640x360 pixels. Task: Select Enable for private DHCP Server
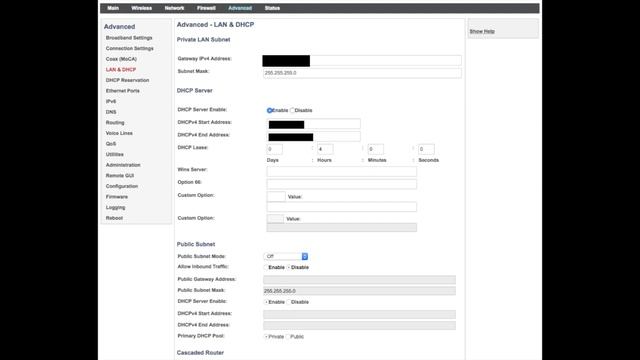(269, 111)
